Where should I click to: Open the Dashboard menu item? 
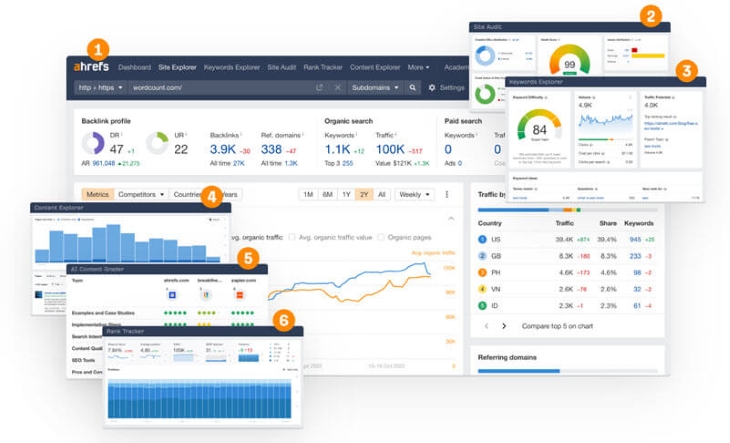[x=135, y=67]
